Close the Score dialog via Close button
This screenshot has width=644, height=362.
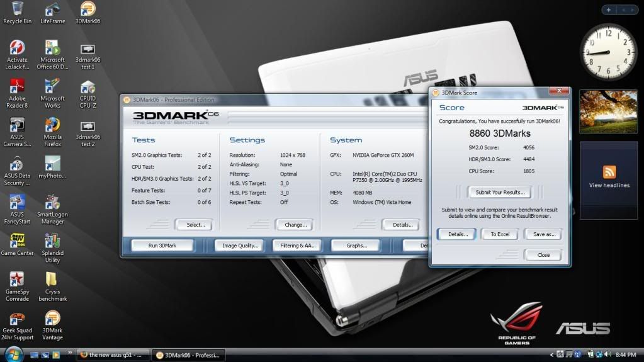(x=543, y=255)
